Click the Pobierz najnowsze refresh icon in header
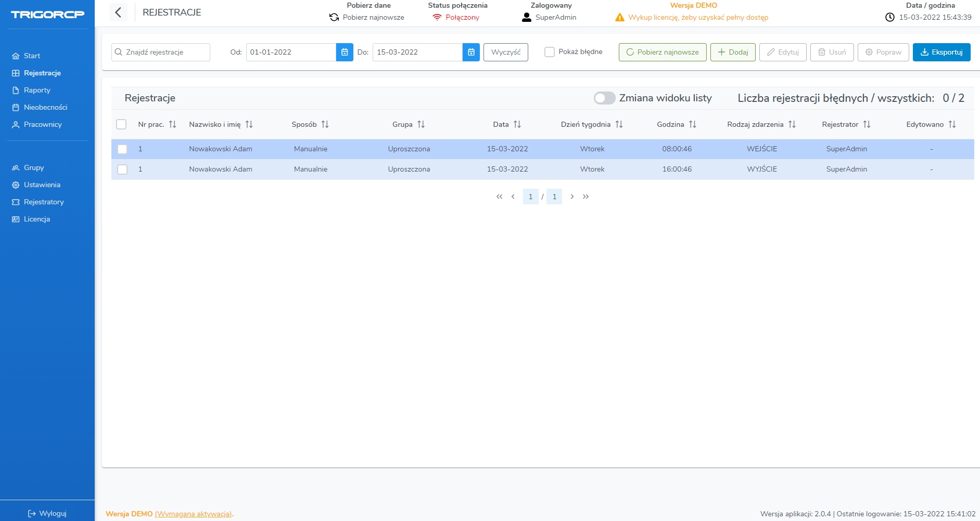The height and width of the screenshot is (521, 980). 334,18
